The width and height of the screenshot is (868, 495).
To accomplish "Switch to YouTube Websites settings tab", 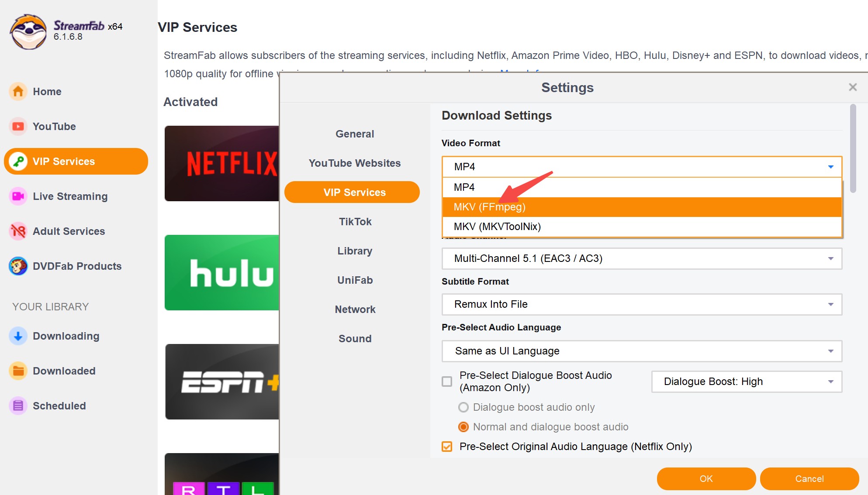I will pos(355,163).
